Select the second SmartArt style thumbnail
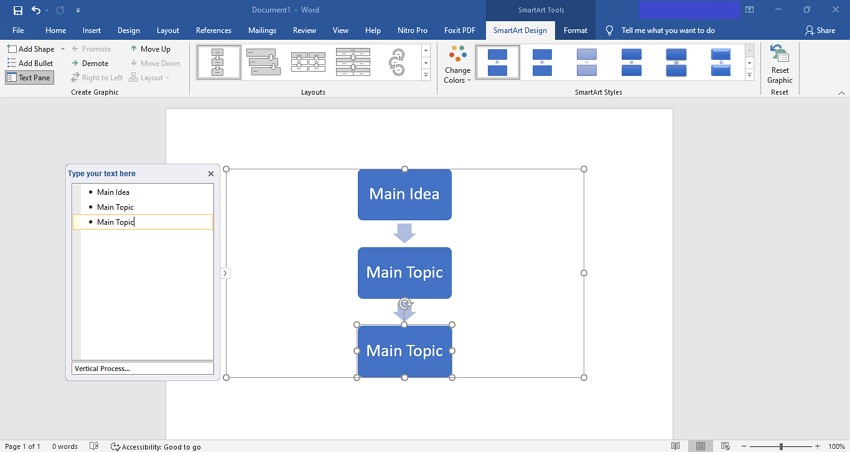The image size is (850, 452). click(x=542, y=62)
